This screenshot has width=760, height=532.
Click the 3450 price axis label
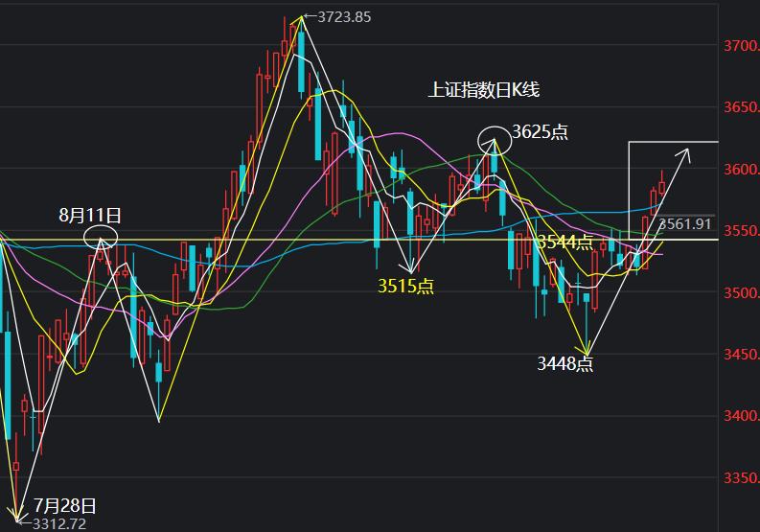point(742,355)
